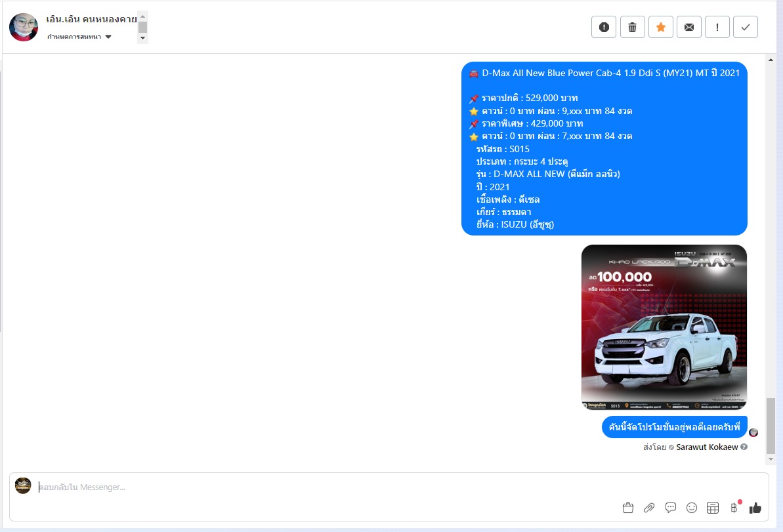Toggle the orange follow-up star
This screenshot has width=783, height=532.
tap(661, 27)
